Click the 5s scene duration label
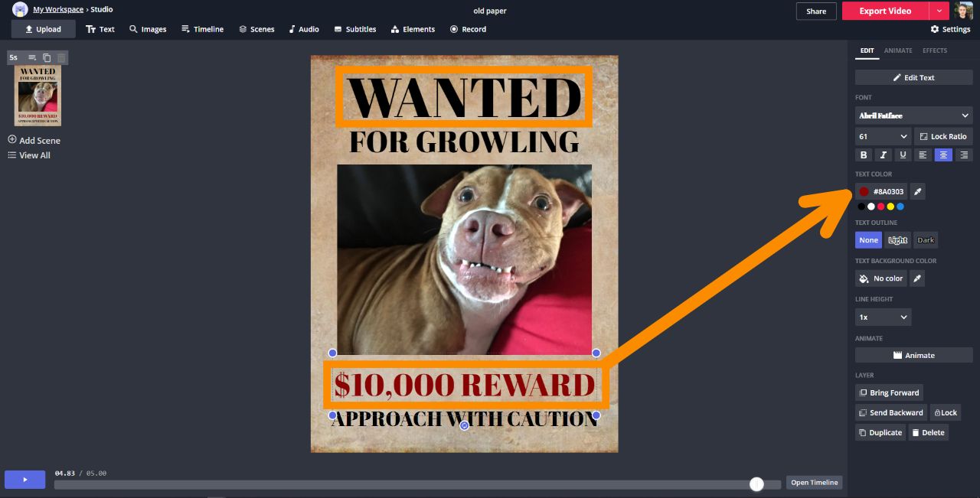 click(14, 57)
